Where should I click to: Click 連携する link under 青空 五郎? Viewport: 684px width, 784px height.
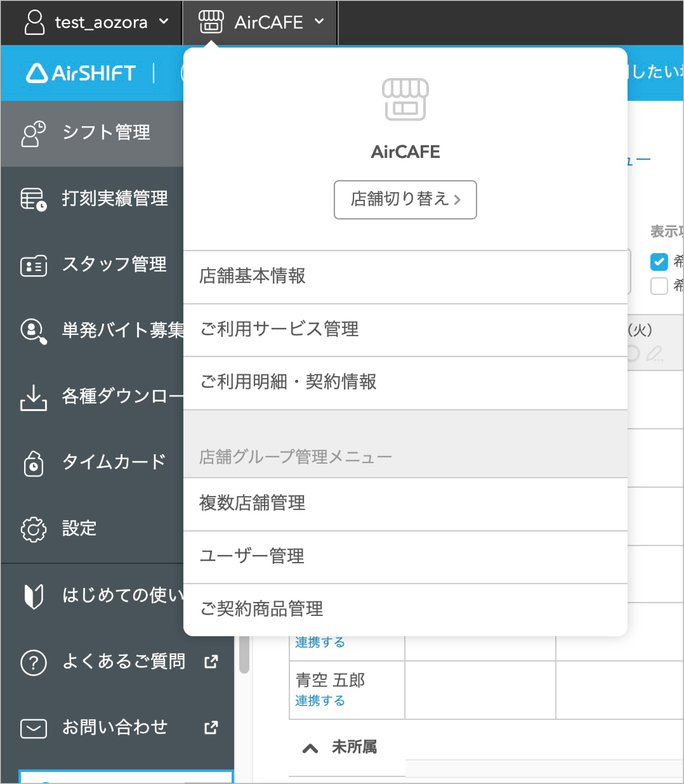click(x=320, y=701)
